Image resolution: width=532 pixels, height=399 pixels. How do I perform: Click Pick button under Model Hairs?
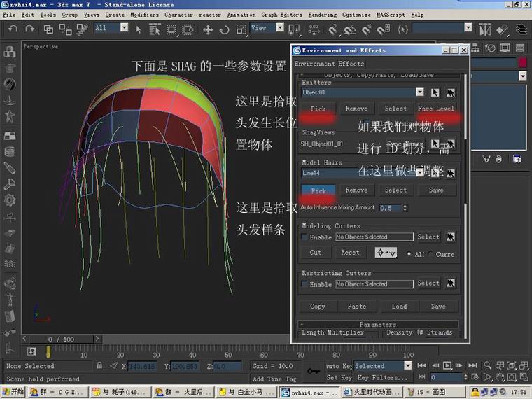318,190
